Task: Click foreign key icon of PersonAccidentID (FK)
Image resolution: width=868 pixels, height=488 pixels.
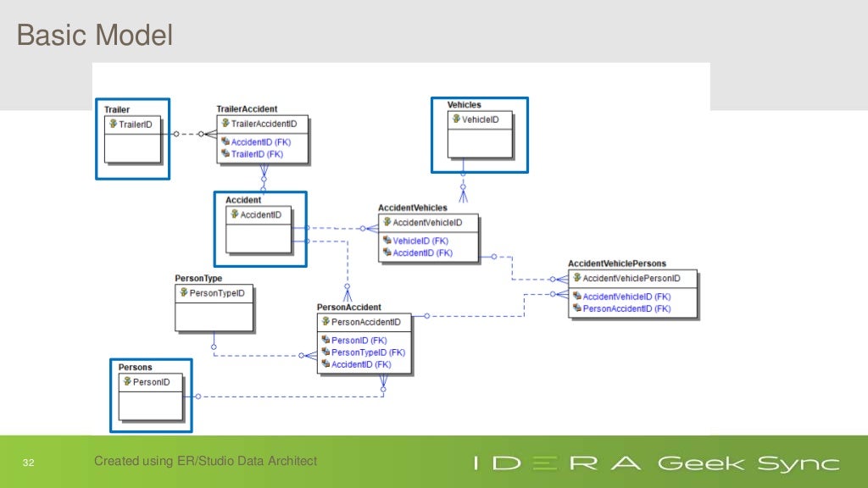Action: [576, 308]
